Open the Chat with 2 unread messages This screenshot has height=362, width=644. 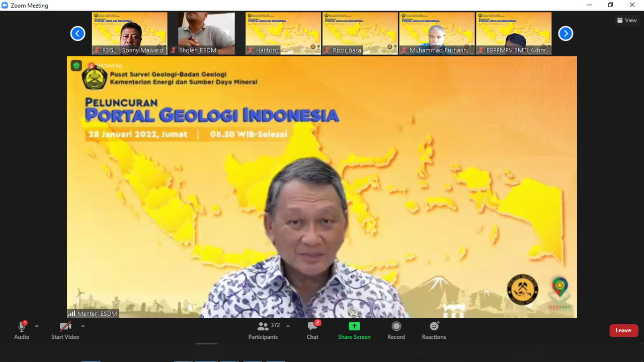click(x=312, y=326)
